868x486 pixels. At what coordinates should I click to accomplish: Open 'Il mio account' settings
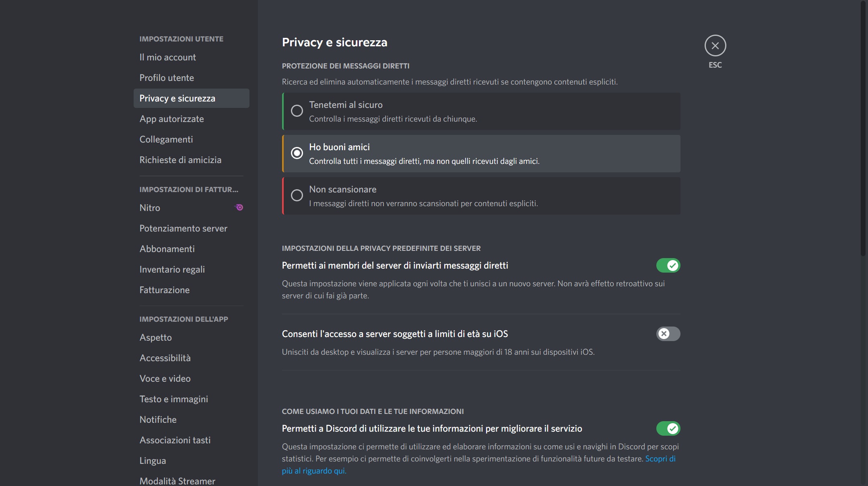click(167, 57)
